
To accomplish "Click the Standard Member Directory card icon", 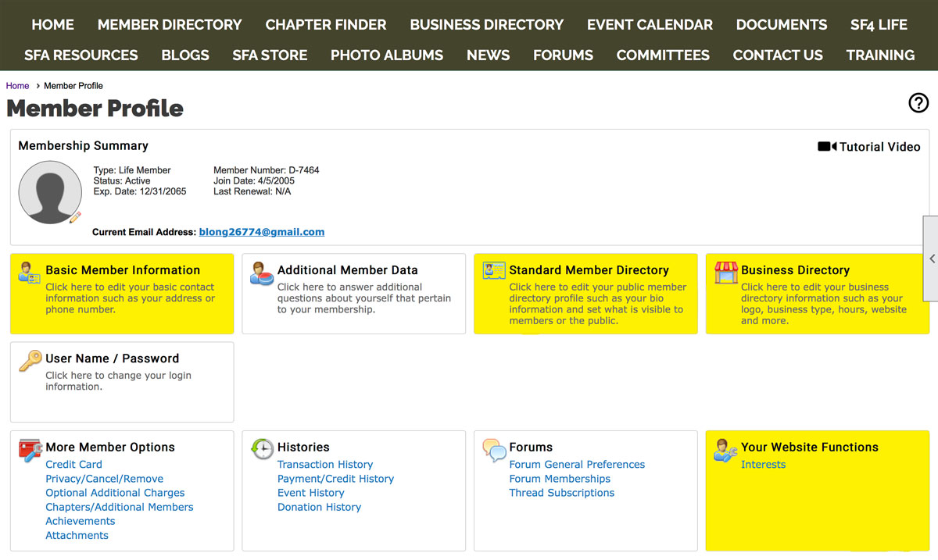I will pos(494,270).
